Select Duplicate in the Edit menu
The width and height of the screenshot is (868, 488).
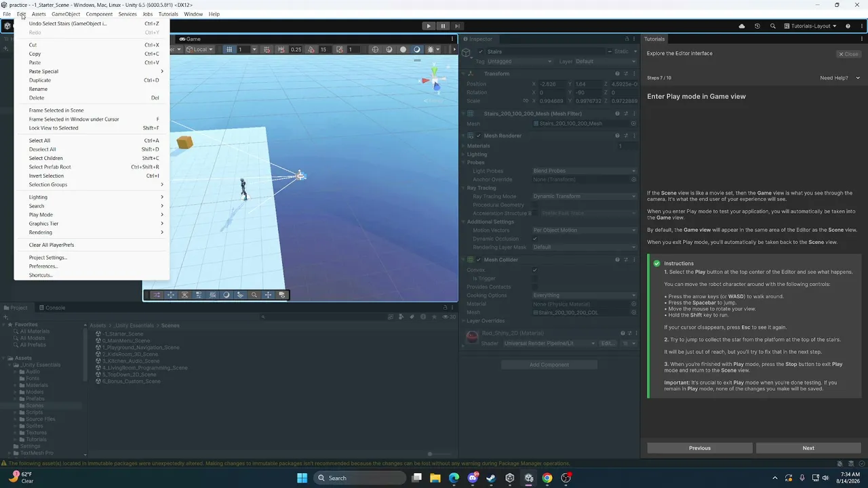92,80
